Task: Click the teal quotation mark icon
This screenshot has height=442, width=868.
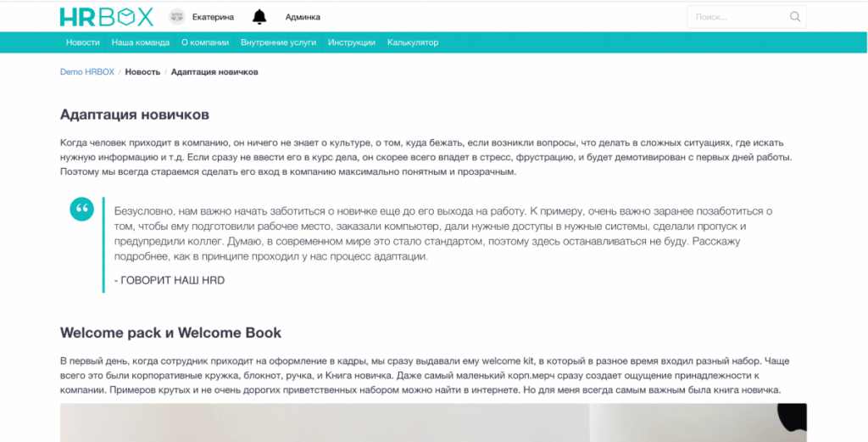Action: click(82, 209)
